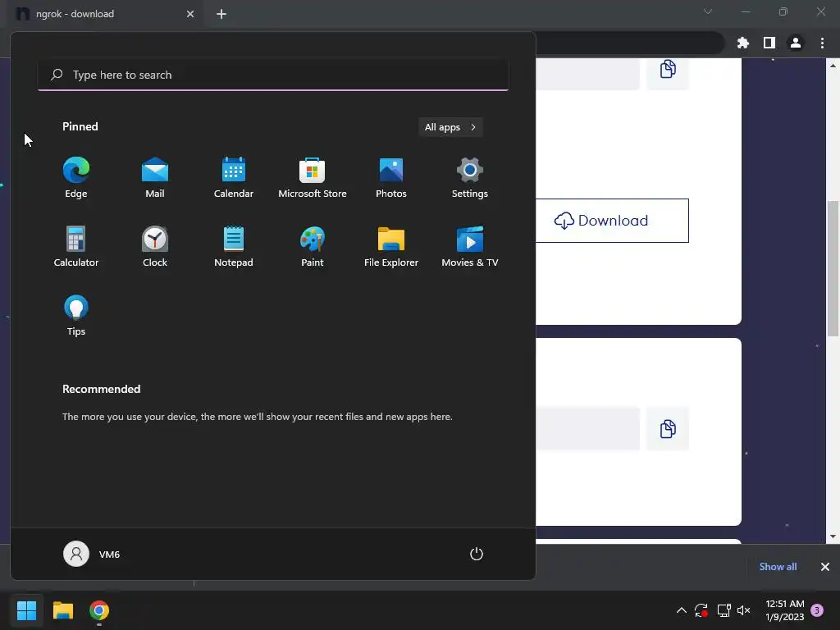This screenshot has height=630, width=840.
Task: Open Chrome's three-dot menu
Action: coord(822,43)
